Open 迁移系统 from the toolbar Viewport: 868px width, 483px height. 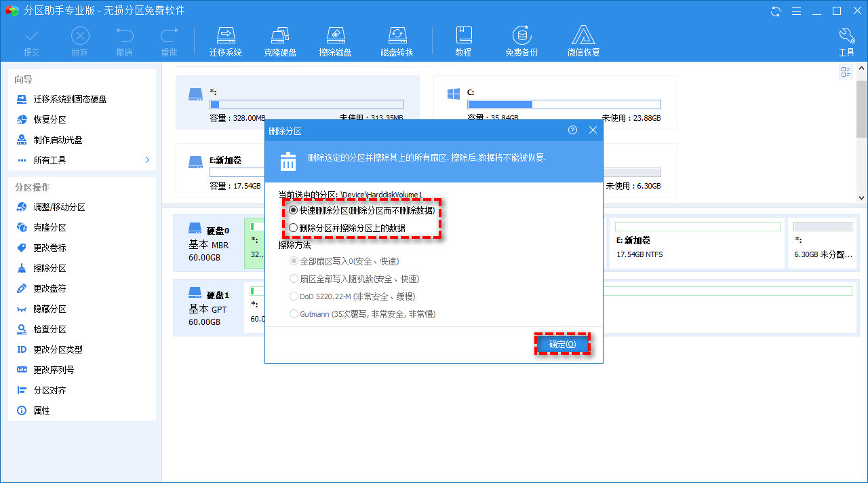coord(226,42)
